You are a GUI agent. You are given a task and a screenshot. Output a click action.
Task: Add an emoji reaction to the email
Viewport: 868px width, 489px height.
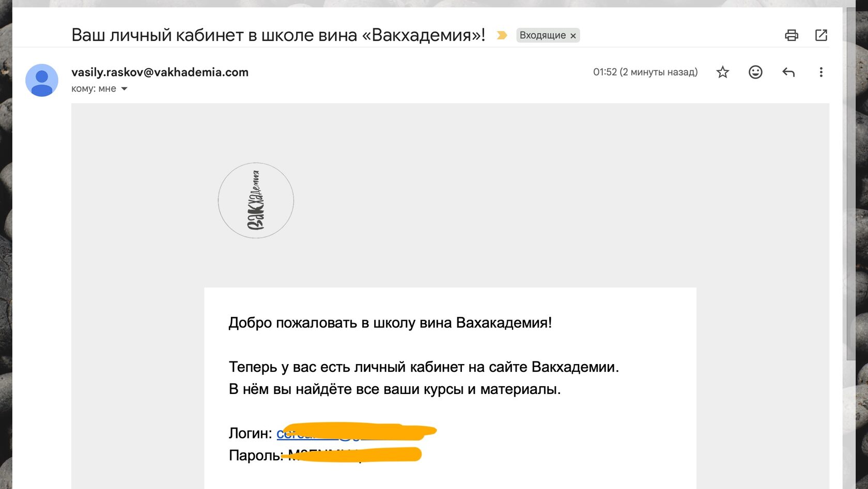755,72
